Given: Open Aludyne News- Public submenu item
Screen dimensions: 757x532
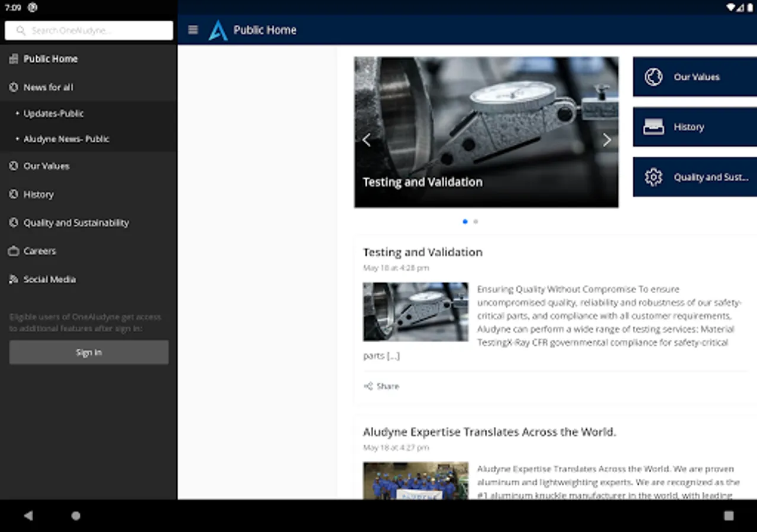Looking at the screenshot, I should (89, 139).
